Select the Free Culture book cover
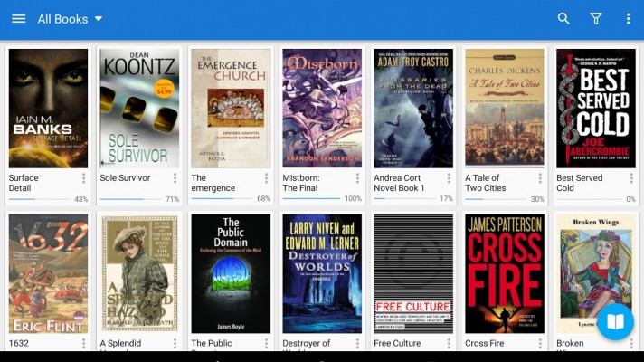644x362 pixels. [x=413, y=273]
